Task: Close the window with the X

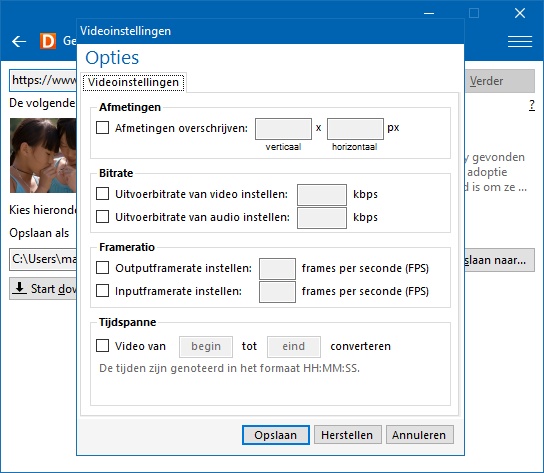Action: tap(520, 13)
